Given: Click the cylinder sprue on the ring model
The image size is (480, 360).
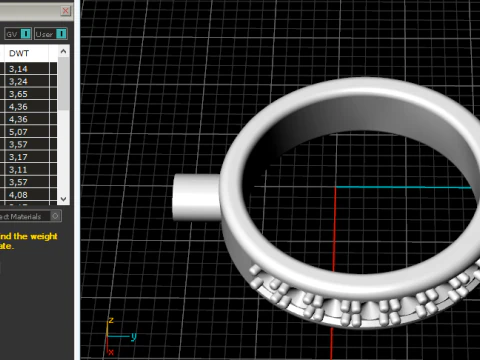Looking at the screenshot, I should [x=196, y=197].
